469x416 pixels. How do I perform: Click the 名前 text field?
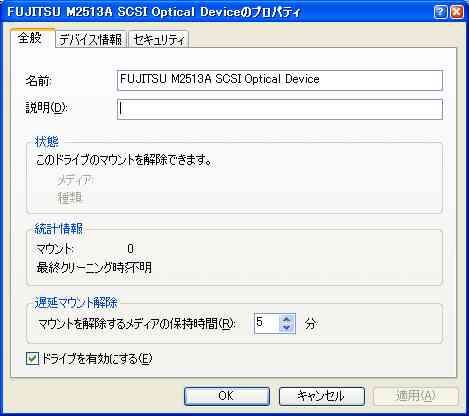coord(280,80)
